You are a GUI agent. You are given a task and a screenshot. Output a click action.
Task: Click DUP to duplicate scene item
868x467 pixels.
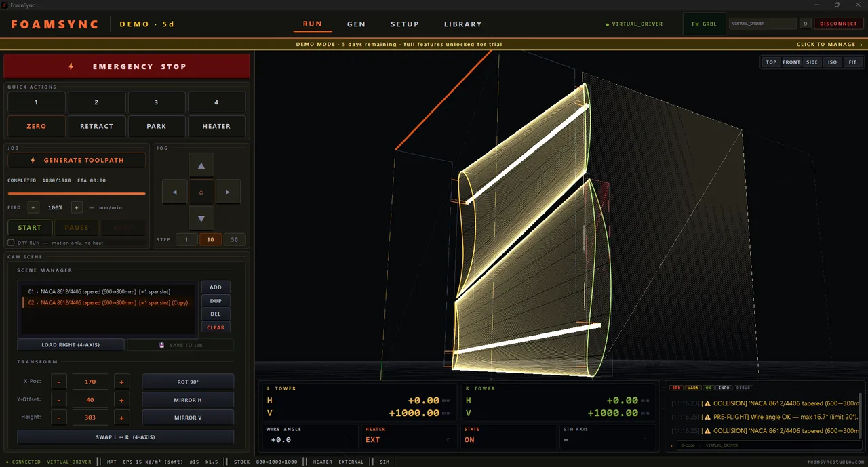216,300
